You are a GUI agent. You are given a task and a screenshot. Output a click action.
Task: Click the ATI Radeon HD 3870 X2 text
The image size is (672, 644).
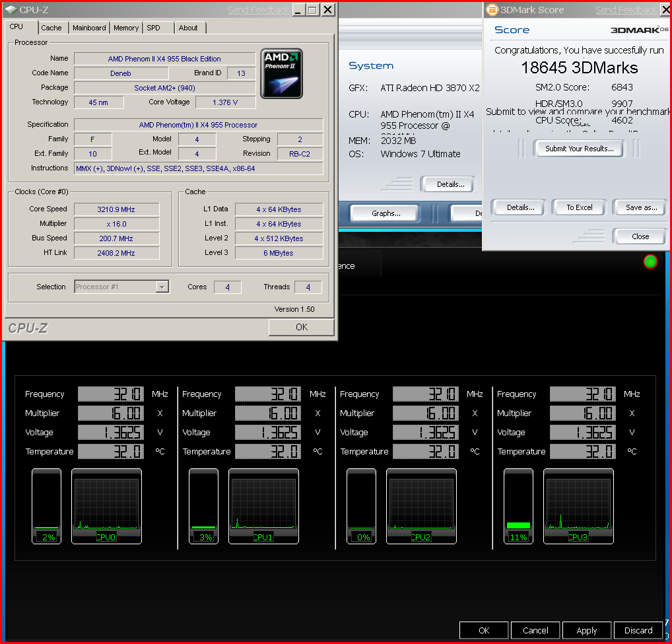point(430,88)
